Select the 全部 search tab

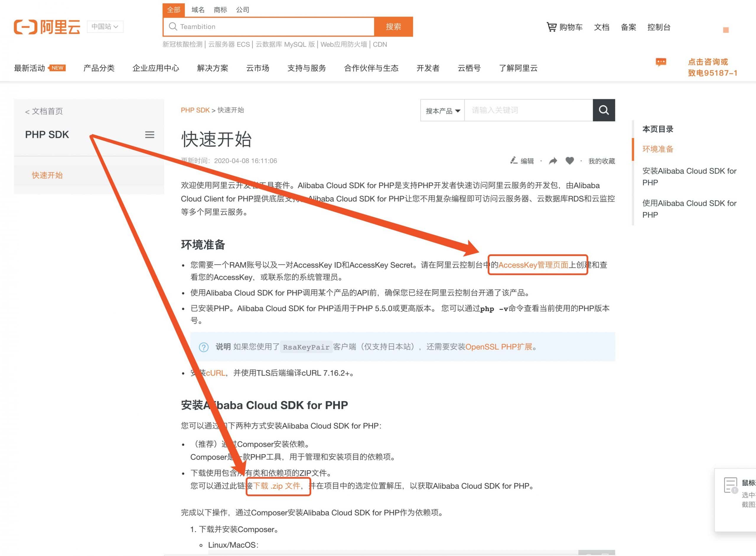(x=174, y=10)
